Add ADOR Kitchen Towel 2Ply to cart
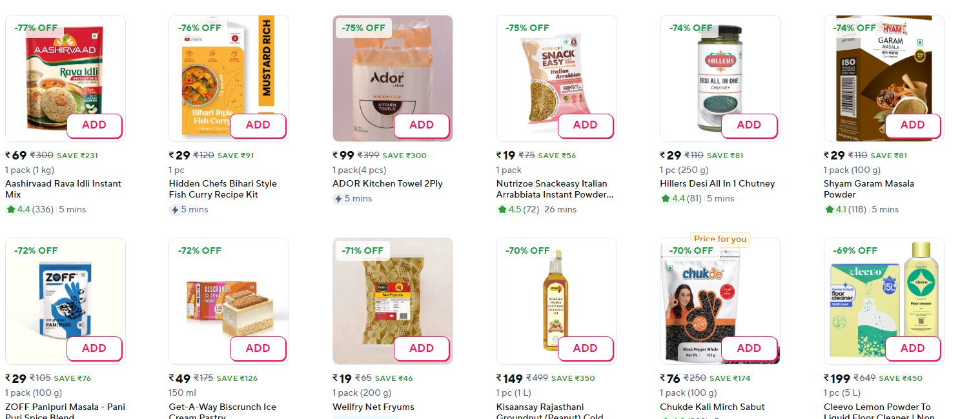This screenshot has width=980, height=419. [x=422, y=125]
